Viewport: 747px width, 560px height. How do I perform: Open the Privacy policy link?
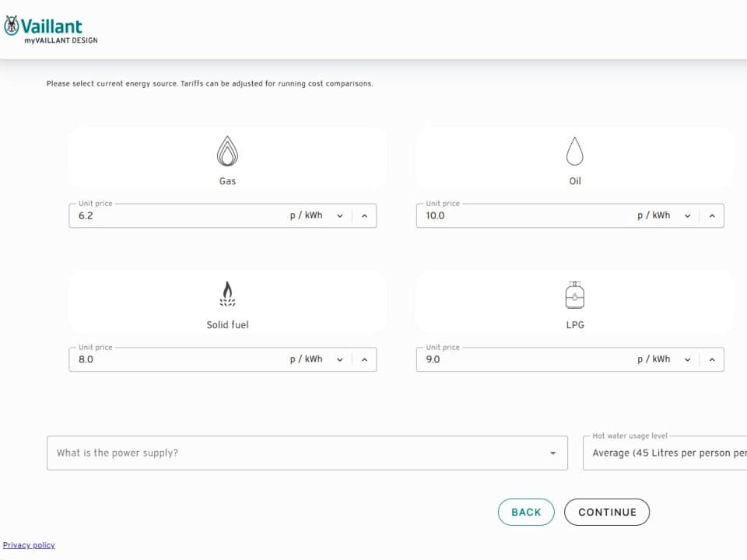pos(29,544)
